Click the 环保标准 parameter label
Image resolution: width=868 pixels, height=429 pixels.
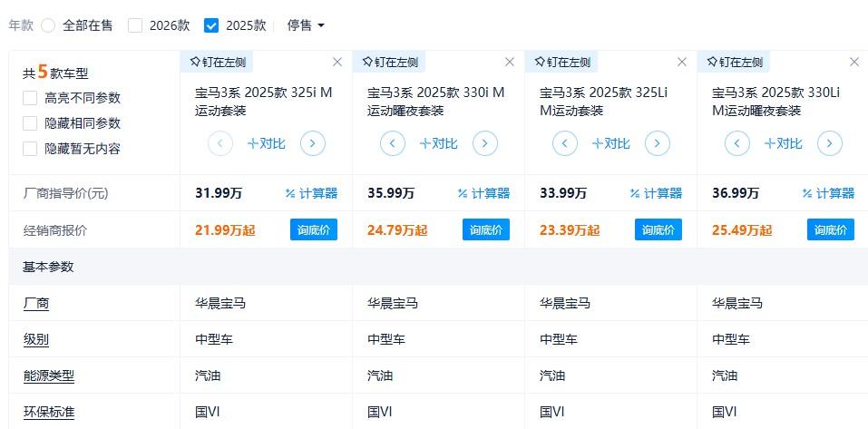(x=49, y=413)
